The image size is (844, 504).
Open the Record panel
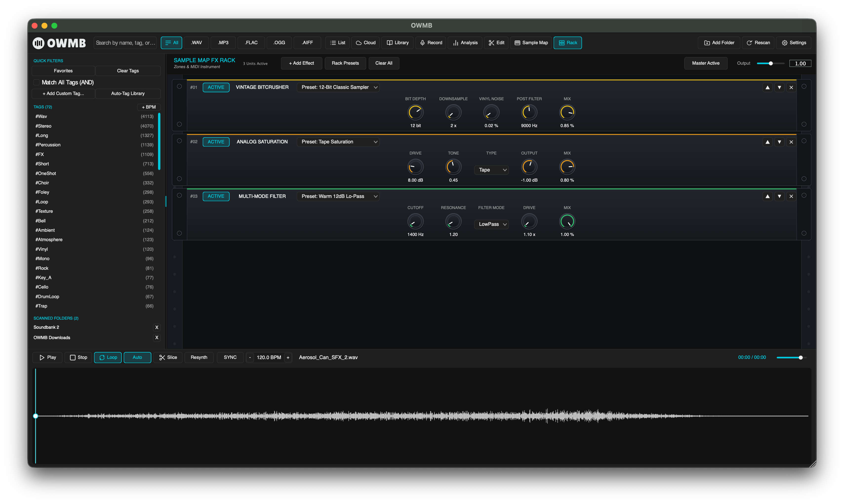(x=430, y=43)
